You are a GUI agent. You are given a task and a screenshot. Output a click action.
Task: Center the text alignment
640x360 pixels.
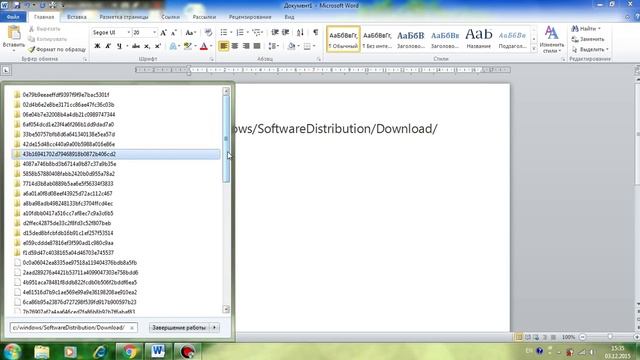click(235, 46)
